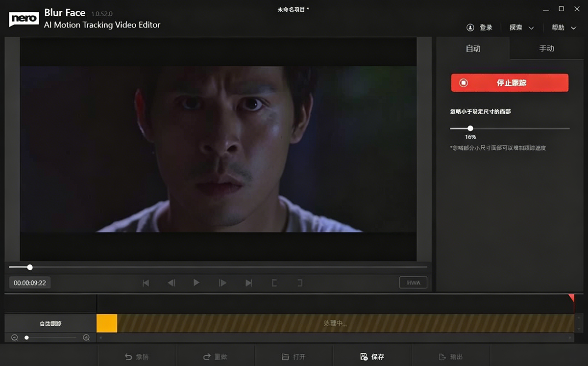The height and width of the screenshot is (366, 588).
Task: Maximize the Nero Blur Face window
Action: (562, 9)
